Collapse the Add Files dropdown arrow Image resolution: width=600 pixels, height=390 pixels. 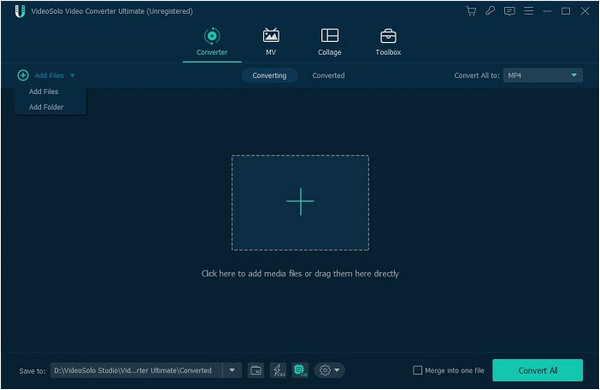[x=72, y=76]
